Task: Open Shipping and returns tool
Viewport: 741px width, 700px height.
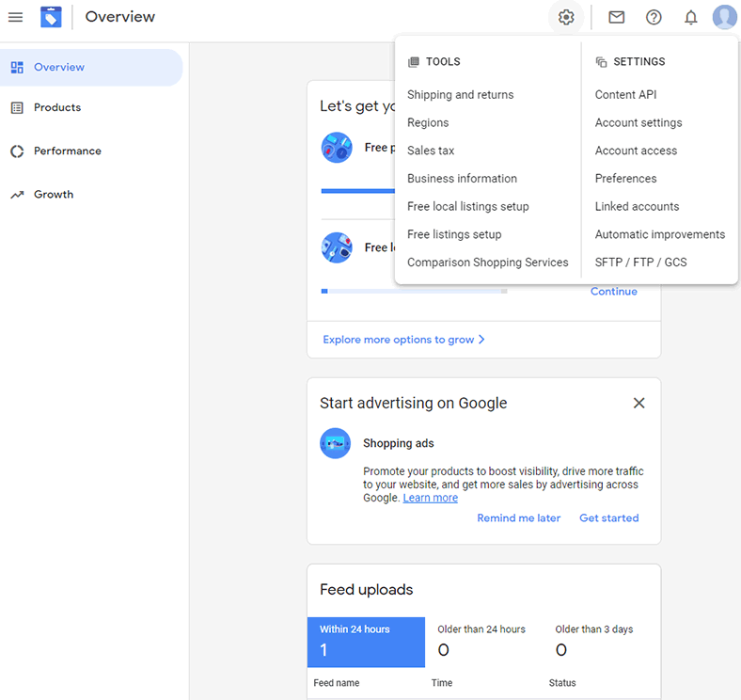Action: 460,95
